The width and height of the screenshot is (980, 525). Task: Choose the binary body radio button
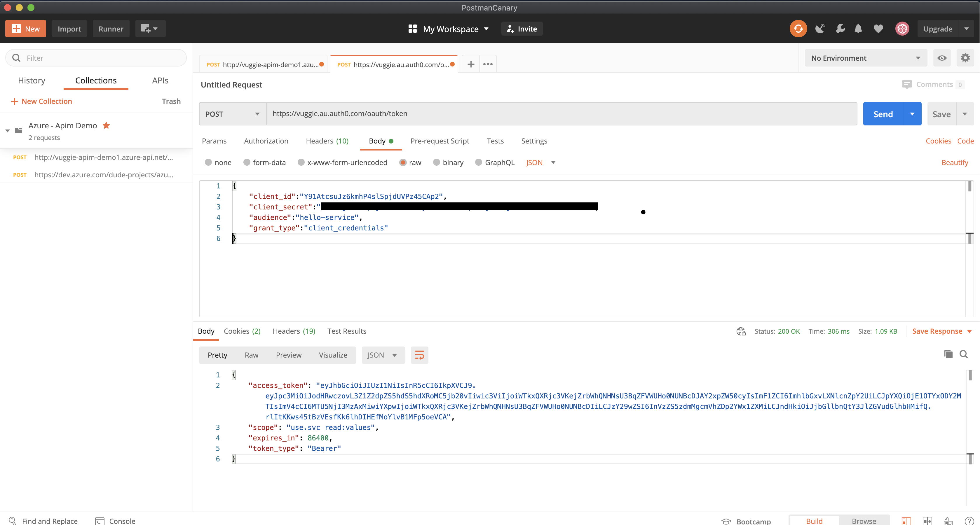click(x=437, y=163)
